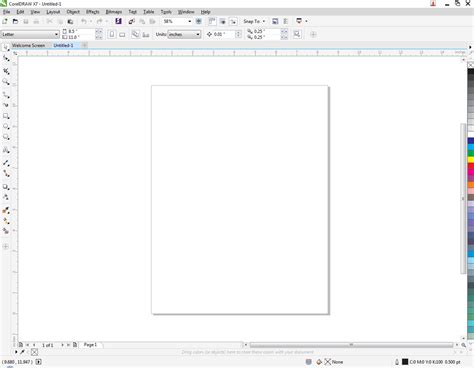Click the Import icon

coord(132,21)
